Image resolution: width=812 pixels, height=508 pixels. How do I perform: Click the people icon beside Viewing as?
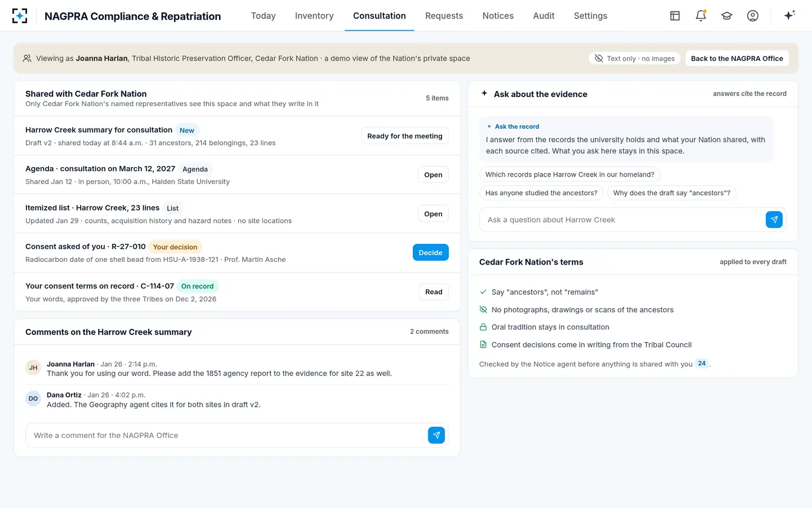(x=27, y=58)
